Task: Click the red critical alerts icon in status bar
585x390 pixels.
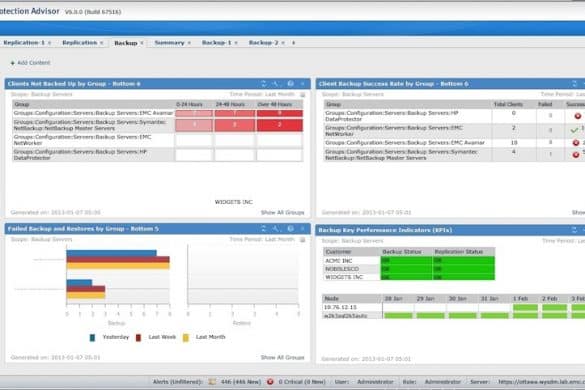Action: 270,381
